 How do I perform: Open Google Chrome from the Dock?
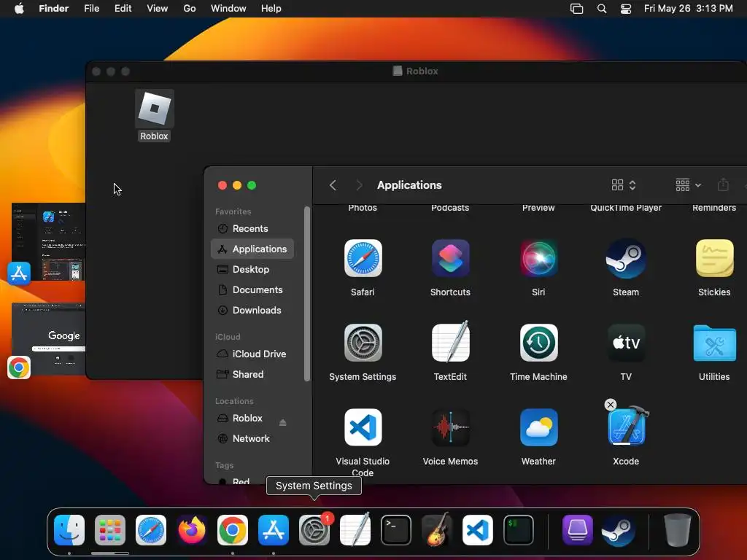tap(233, 530)
